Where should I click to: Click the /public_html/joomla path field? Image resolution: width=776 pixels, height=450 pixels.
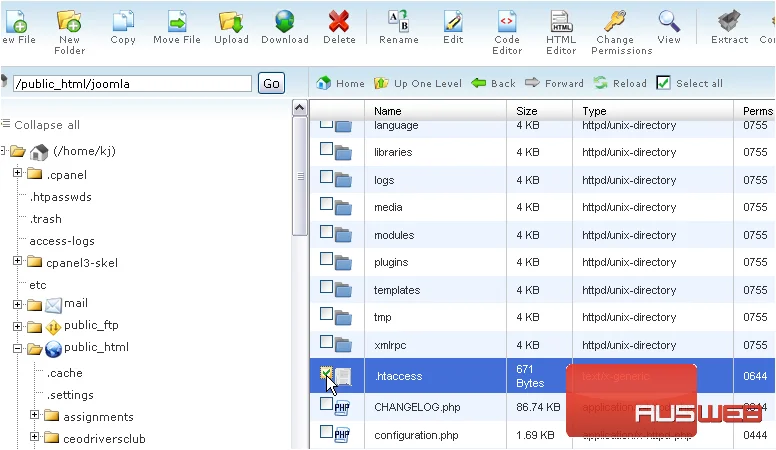(x=132, y=84)
